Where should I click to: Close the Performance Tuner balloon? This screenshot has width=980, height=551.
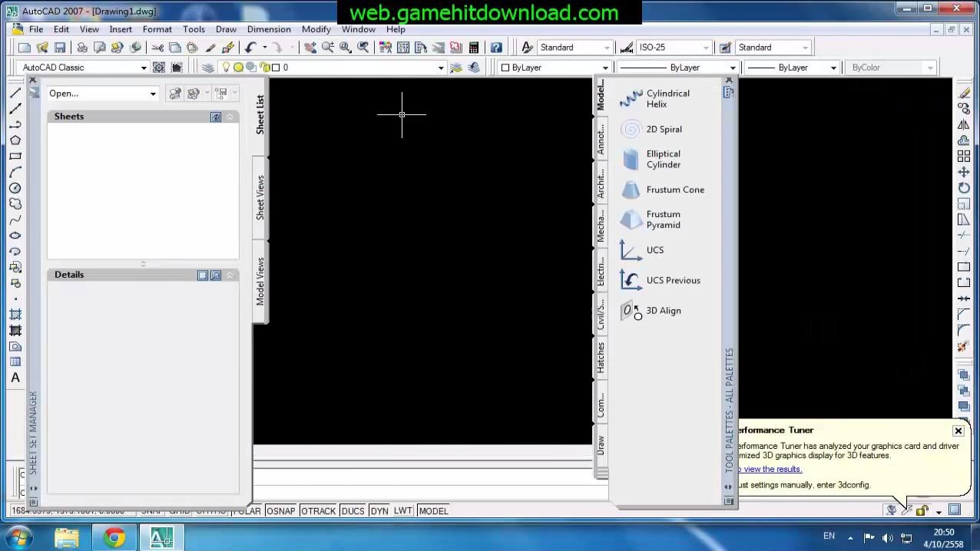(x=958, y=431)
